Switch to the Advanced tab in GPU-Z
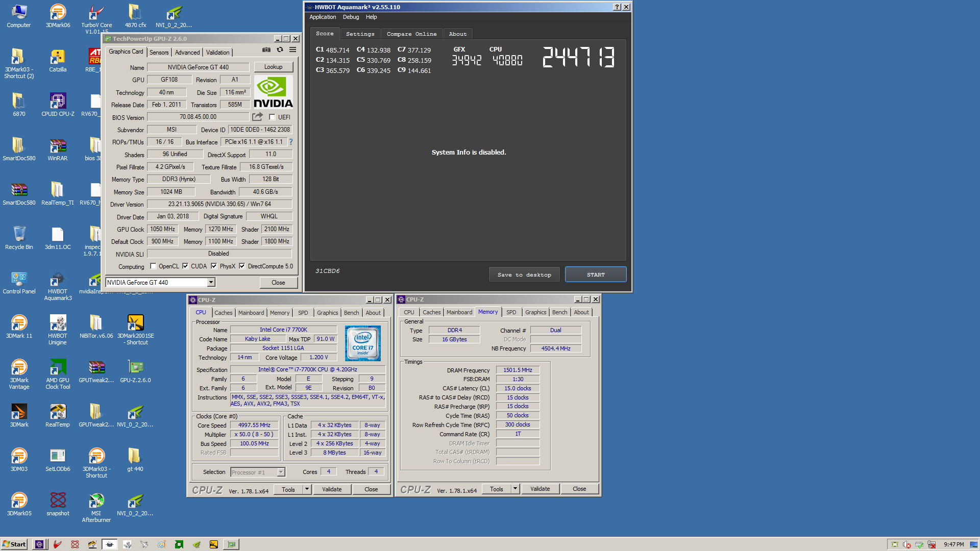This screenshot has width=980, height=551. tap(187, 53)
